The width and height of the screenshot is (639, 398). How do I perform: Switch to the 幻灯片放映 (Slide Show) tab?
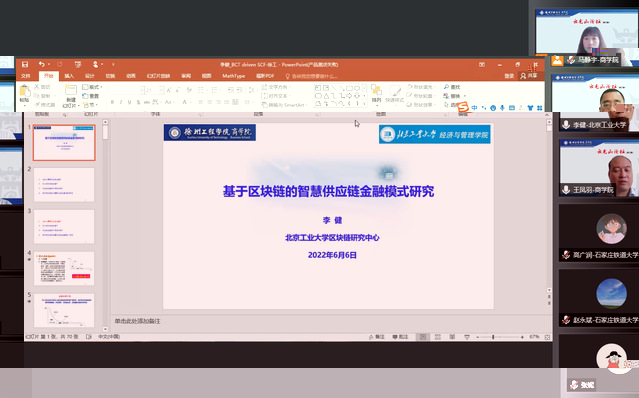pyautogui.click(x=158, y=76)
